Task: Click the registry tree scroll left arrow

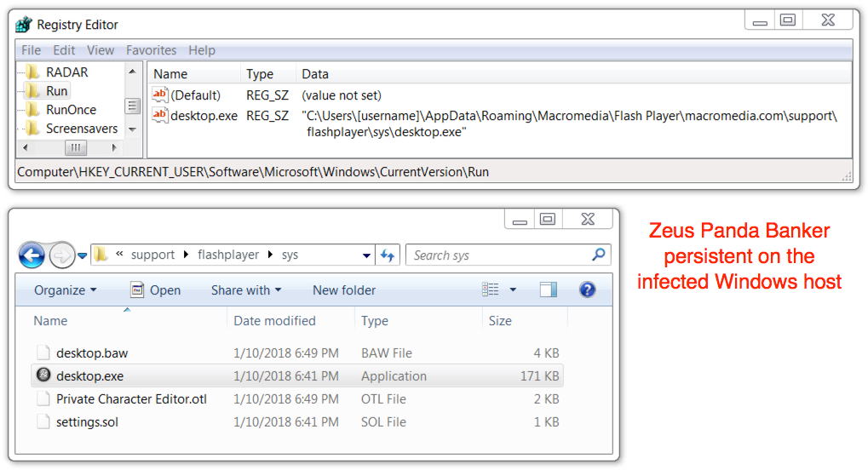Action: point(25,148)
